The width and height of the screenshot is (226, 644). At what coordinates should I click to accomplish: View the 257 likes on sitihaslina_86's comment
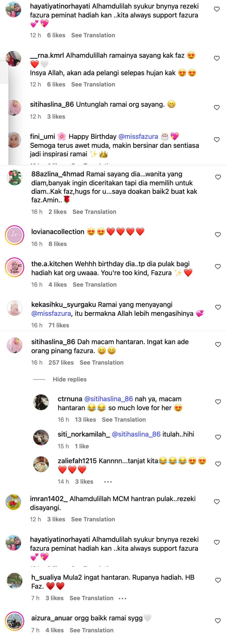tap(61, 363)
